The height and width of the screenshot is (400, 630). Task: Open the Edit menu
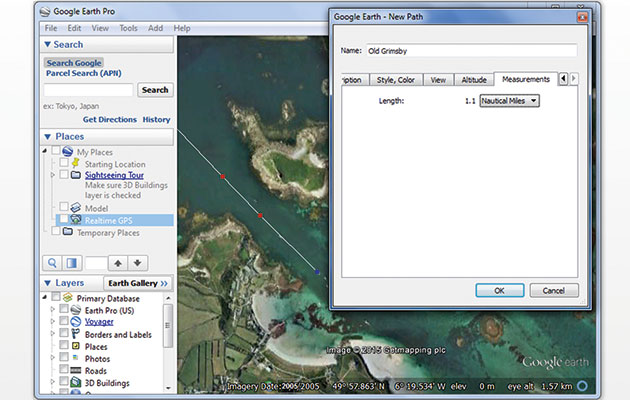(x=74, y=28)
